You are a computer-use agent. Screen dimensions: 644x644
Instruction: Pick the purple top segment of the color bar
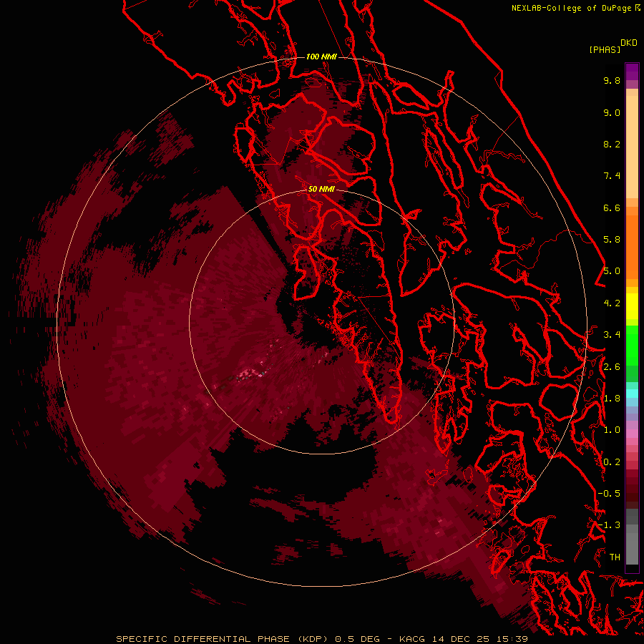pyautogui.click(x=632, y=72)
